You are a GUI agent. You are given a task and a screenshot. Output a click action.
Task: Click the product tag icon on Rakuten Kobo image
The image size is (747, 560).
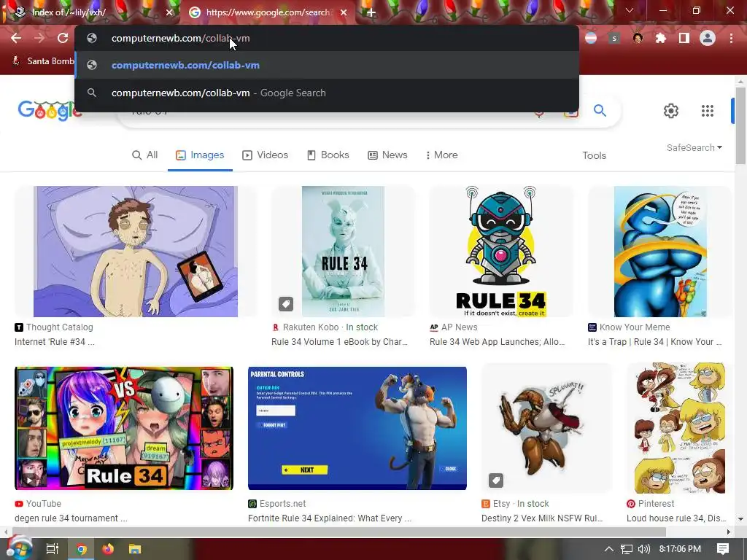click(x=286, y=304)
